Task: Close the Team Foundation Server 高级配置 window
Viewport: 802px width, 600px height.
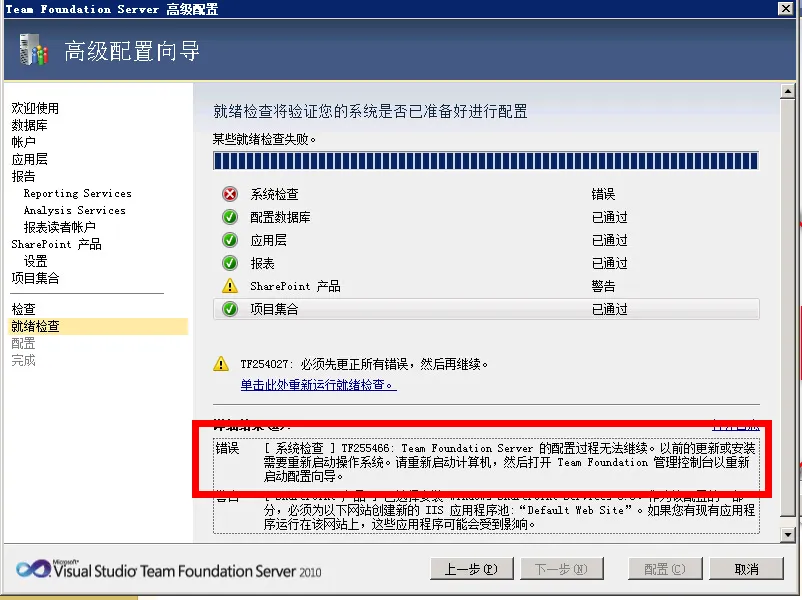Action: (786, 8)
